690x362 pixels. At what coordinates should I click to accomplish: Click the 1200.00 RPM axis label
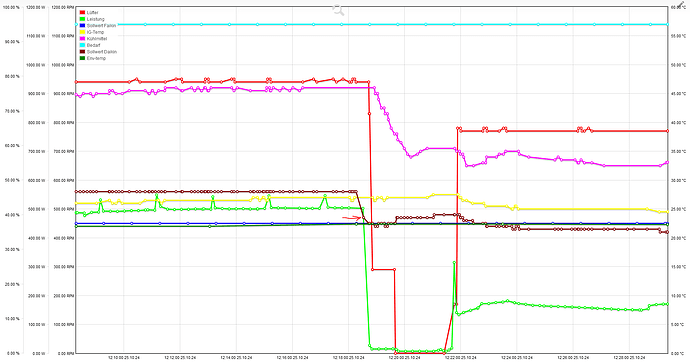(x=62, y=7)
